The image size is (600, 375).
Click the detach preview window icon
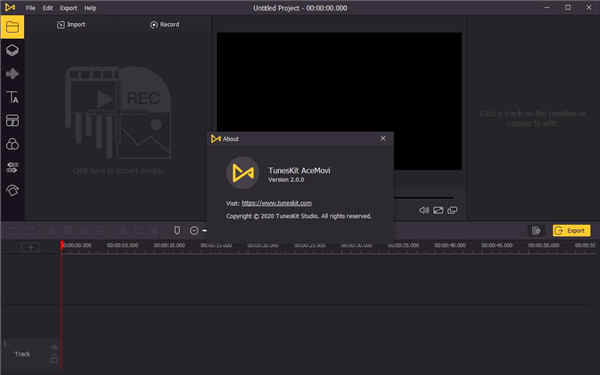452,210
